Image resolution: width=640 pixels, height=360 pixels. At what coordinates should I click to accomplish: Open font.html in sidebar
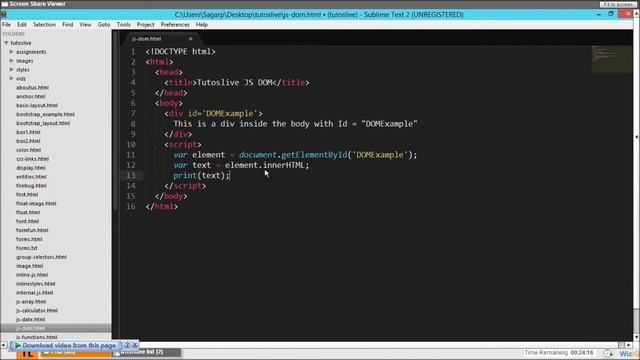coord(27,221)
